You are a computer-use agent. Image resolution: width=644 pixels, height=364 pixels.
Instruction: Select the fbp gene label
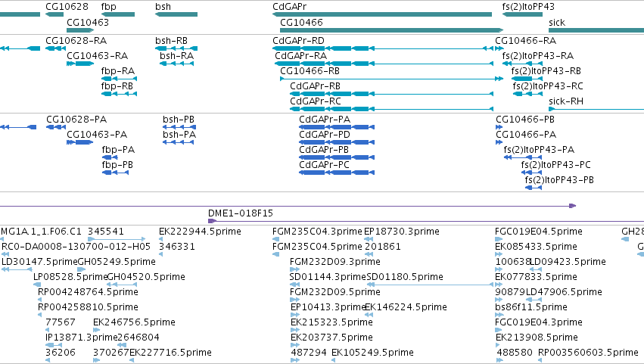pos(108,7)
